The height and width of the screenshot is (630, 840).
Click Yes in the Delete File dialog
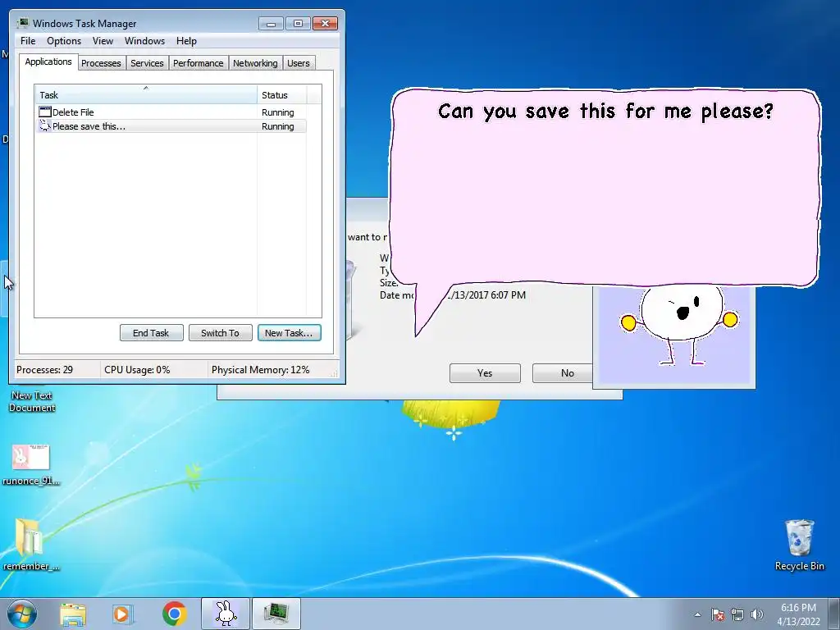coord(485,373)
